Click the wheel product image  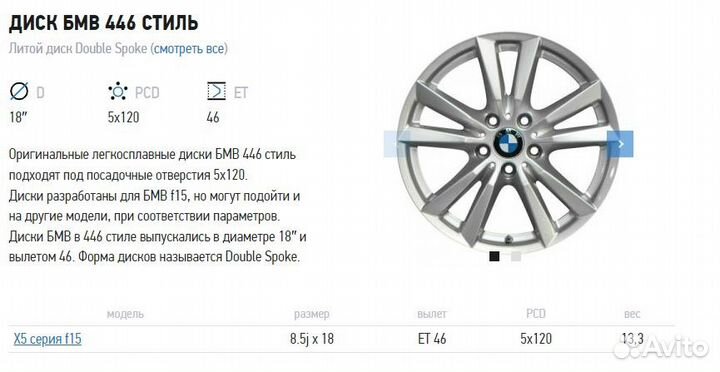pos(508,143)
